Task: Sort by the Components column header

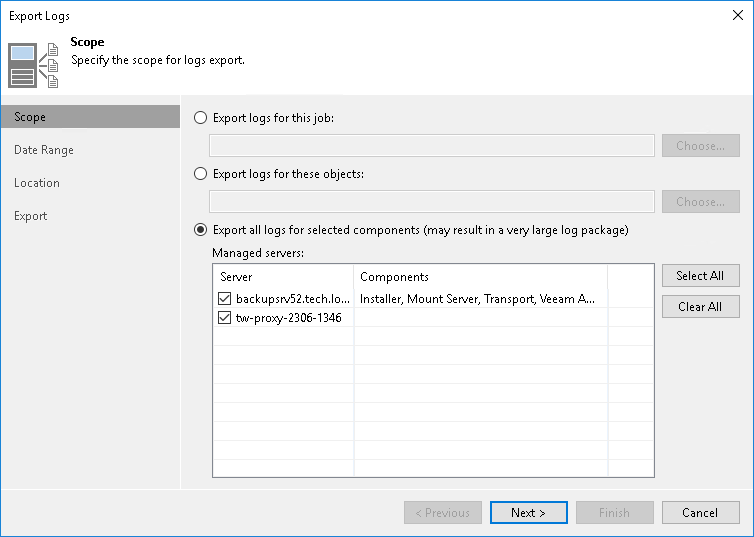Action: [480, 277]
